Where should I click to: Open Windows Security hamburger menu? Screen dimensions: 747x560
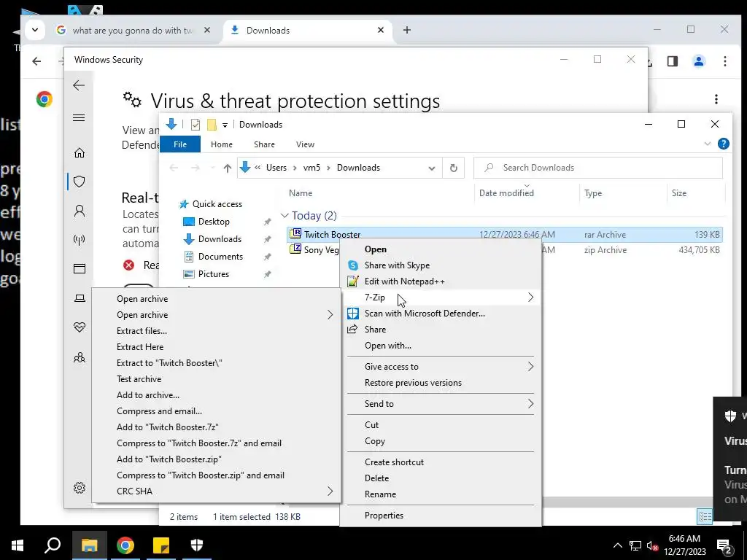pyautogui.click(x=79, y=117)
